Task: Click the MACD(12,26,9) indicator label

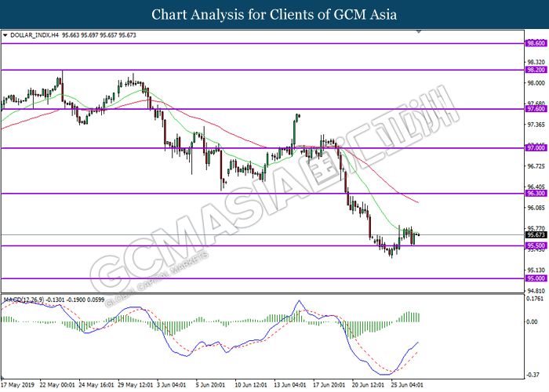Action: 24,299
